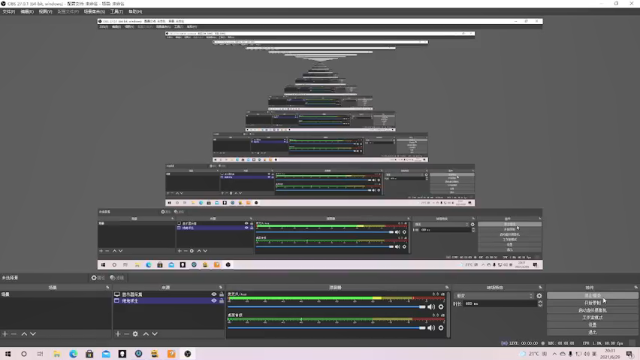The height and width of the screenshot is (360, 640).
Task: Mute the mic/Aux channel speaker
Action: click(x=431, y=307)
